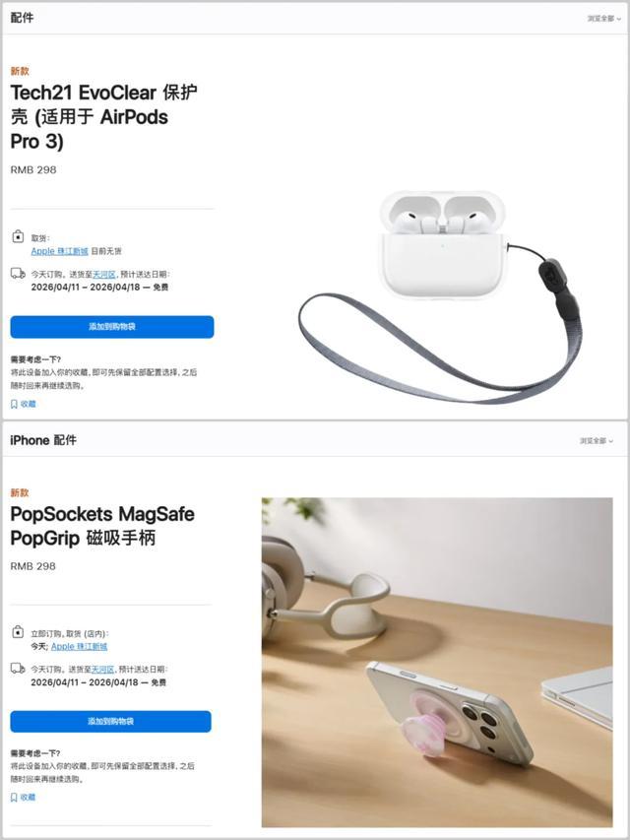Click the delivery truck icon for Tech21 case
The width and height of the screenshot is (630, 840).
(x=18, y=274)
